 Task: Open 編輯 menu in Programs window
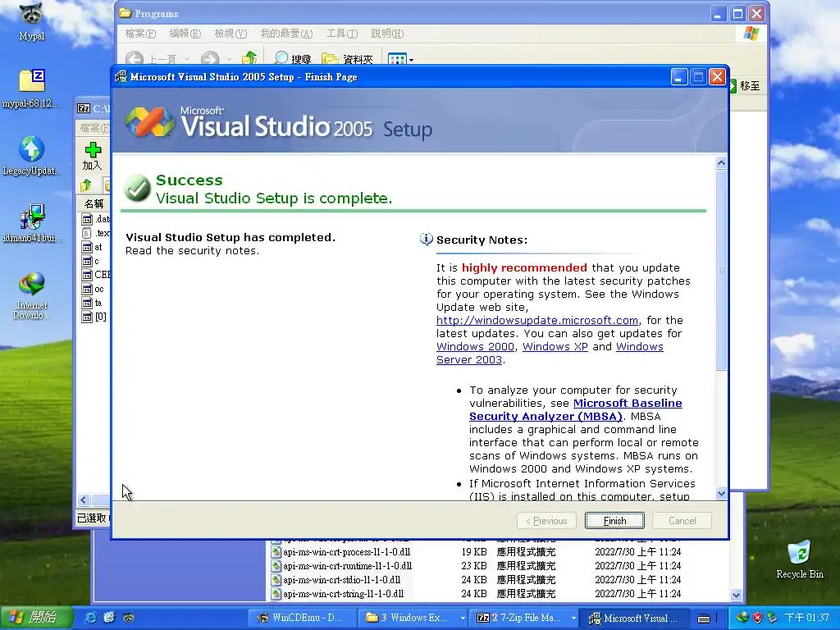(x=185, y=34)
